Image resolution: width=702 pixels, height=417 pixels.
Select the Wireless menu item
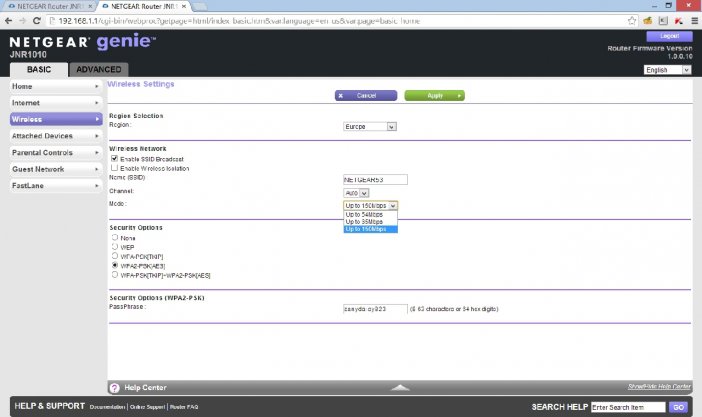click(x=56, y=119)
